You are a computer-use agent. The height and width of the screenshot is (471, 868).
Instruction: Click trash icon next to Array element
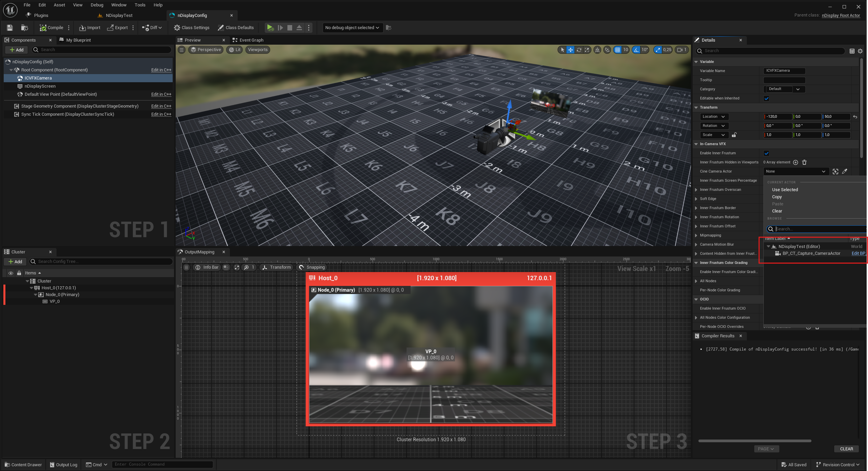[804, 162]
